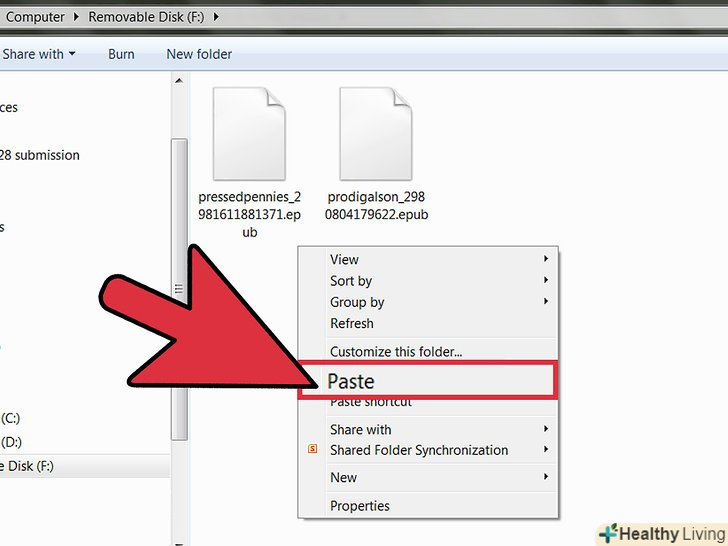Open the pressedpennies epub file icon
The image size is (728, 546).
pyautogui.click(x=249, y=135)
